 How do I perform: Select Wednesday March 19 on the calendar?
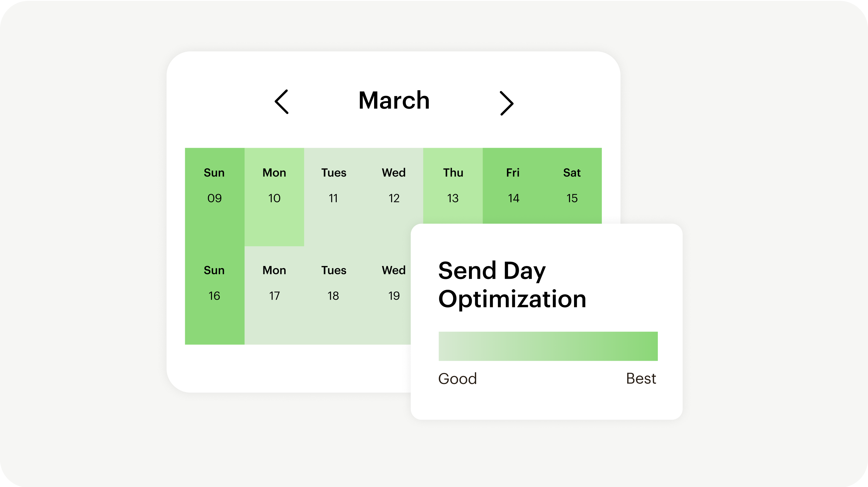pyautogui.click(x=394, y=296)
